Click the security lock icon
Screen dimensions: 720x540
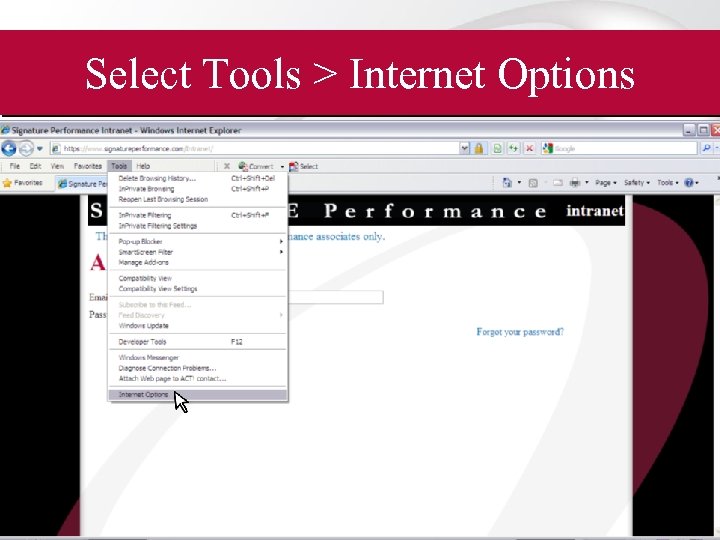(x=479, y=148)
